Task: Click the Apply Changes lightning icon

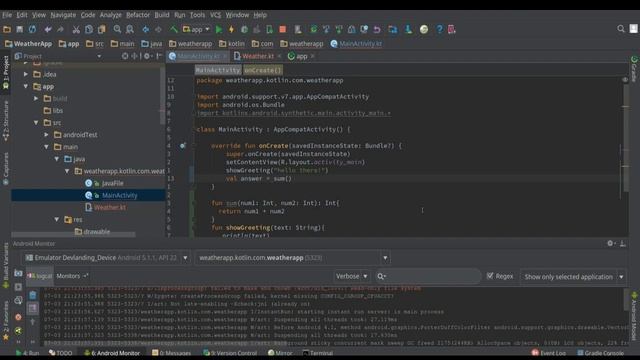Action: tap(231, 29)
